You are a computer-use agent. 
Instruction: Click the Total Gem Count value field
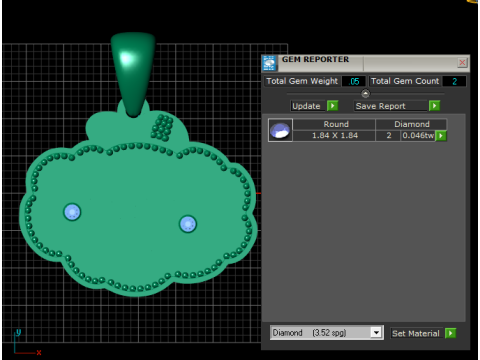(x=454, y=81)
